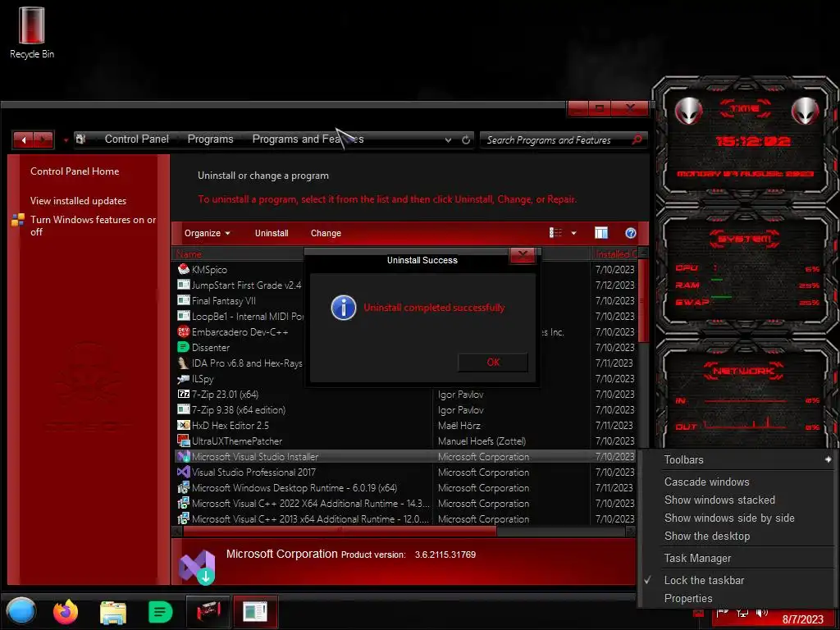Click the Dissenter green icon in list
Image resolution: width=840 pixels, height=630 pixels.
pyautogui.click(x=183, y=347)
